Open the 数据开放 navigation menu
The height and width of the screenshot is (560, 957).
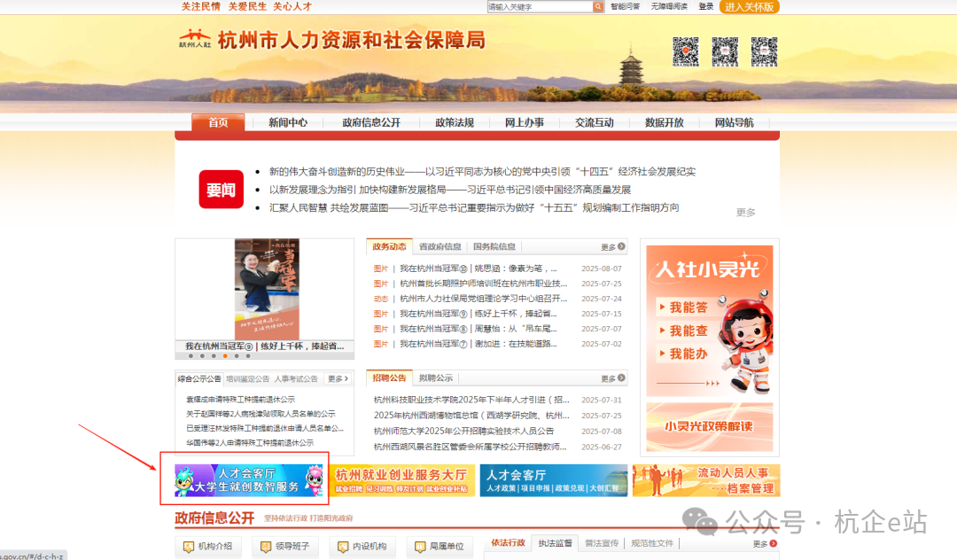664,123
